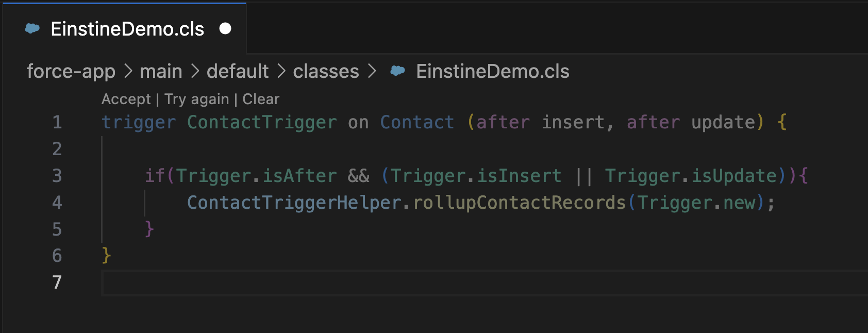
Task: Click line number 4 in the gutter
Action: [x=57, y=203]
